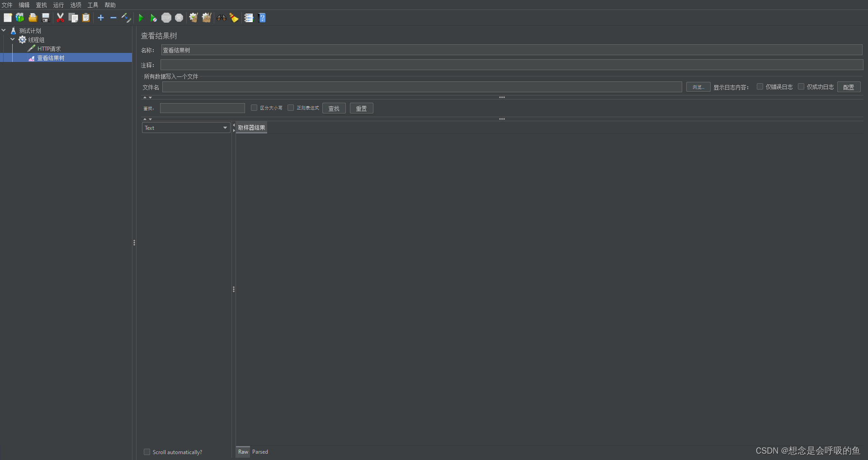Click Start no pauses icon
This screenshot has height=460, width=868.
(154, 18)
